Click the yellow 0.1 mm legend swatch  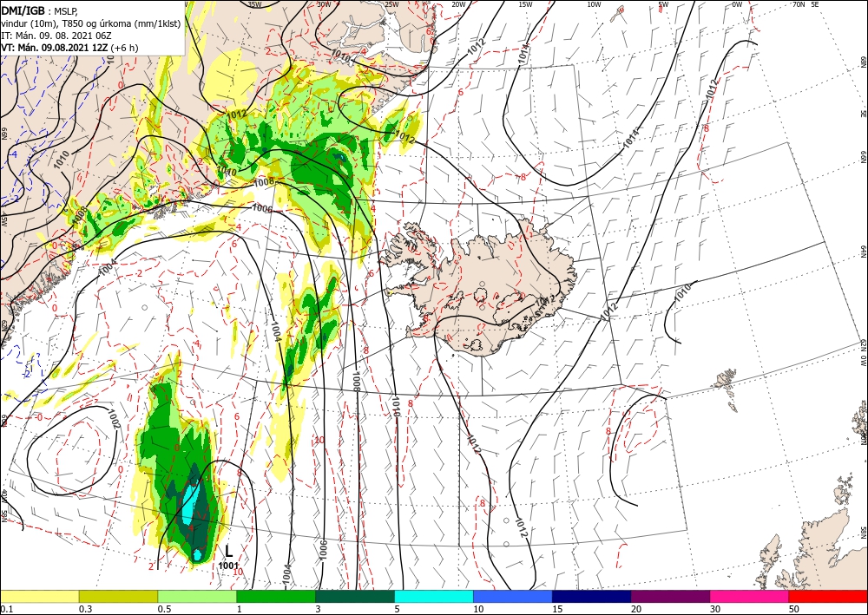coord(40,596)
